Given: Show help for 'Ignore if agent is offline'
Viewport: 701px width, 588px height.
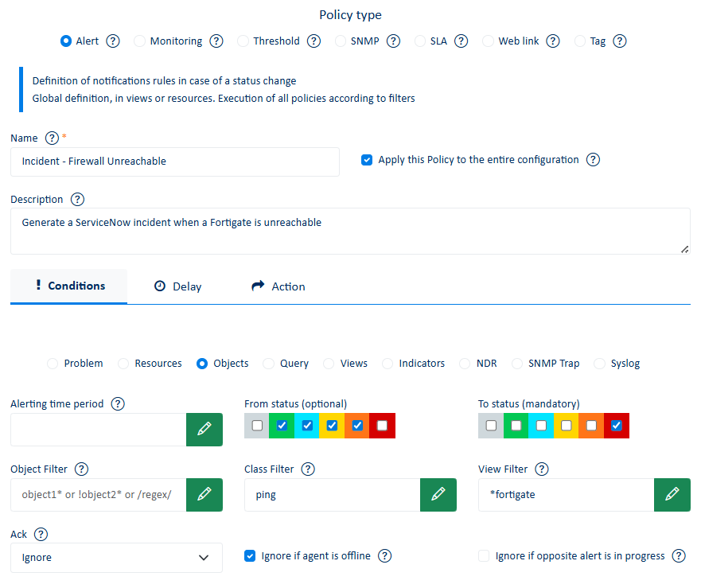Looking at the screenshot, I should pyautogui.click(x=384, y=555).
